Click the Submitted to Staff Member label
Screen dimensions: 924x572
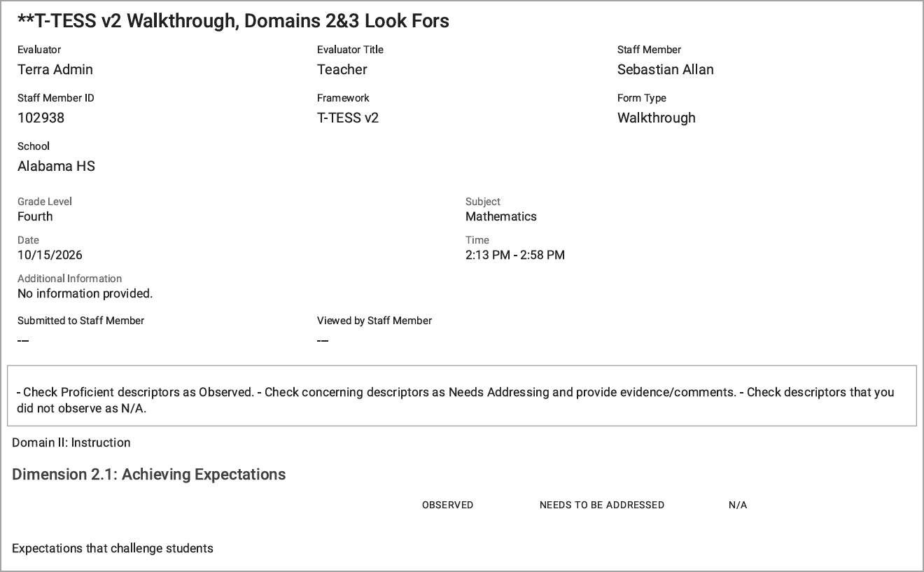80,321
